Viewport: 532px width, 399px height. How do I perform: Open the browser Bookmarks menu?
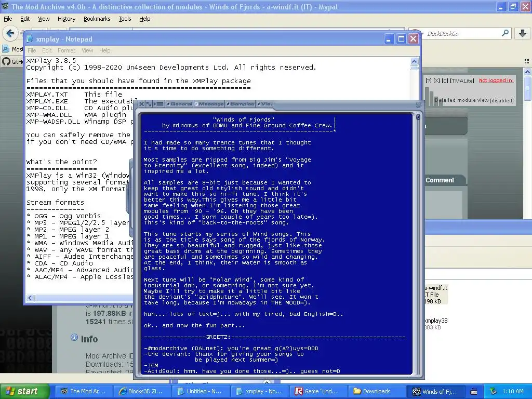(97, 19)
